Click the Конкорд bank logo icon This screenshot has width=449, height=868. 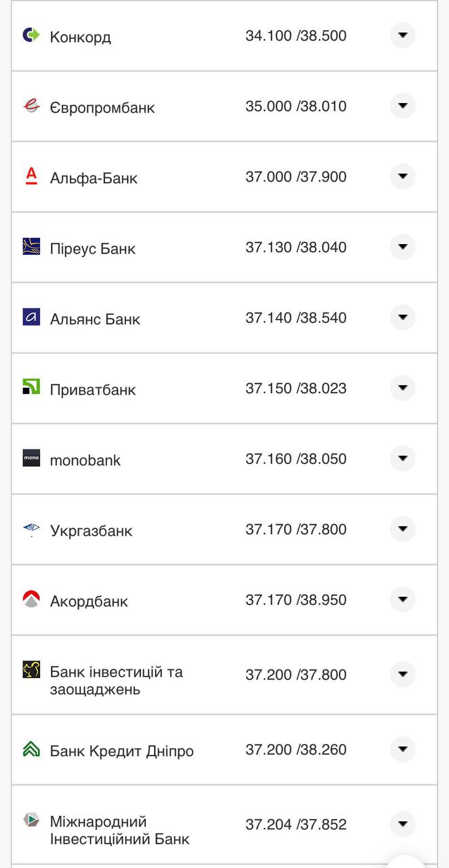[31, 35]
